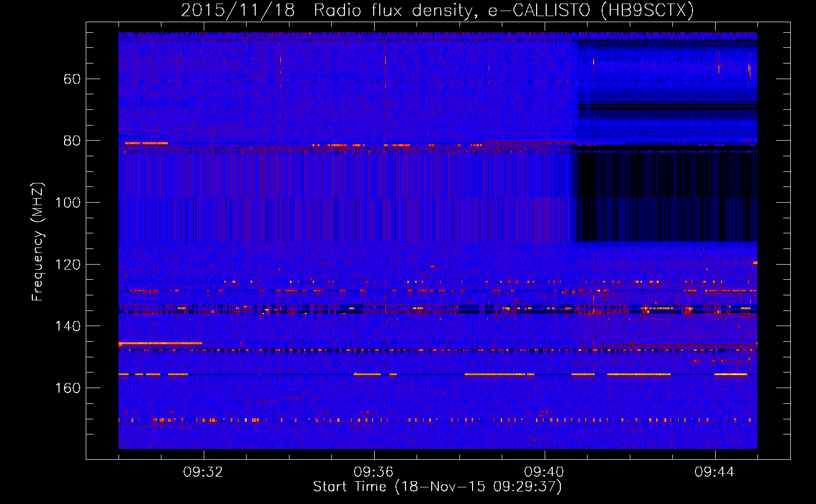Click the 120 frequency tick label
This screenshot has width=816, height=504.
coord(68,265)
